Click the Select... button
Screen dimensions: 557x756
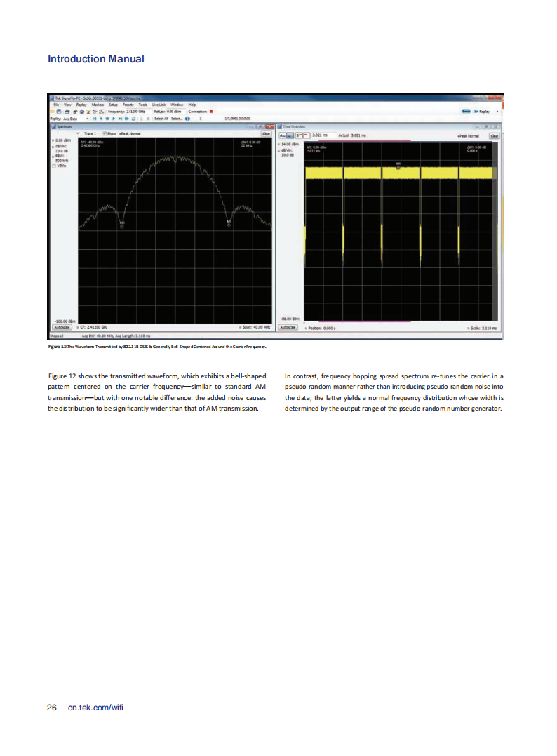point(177,119)
